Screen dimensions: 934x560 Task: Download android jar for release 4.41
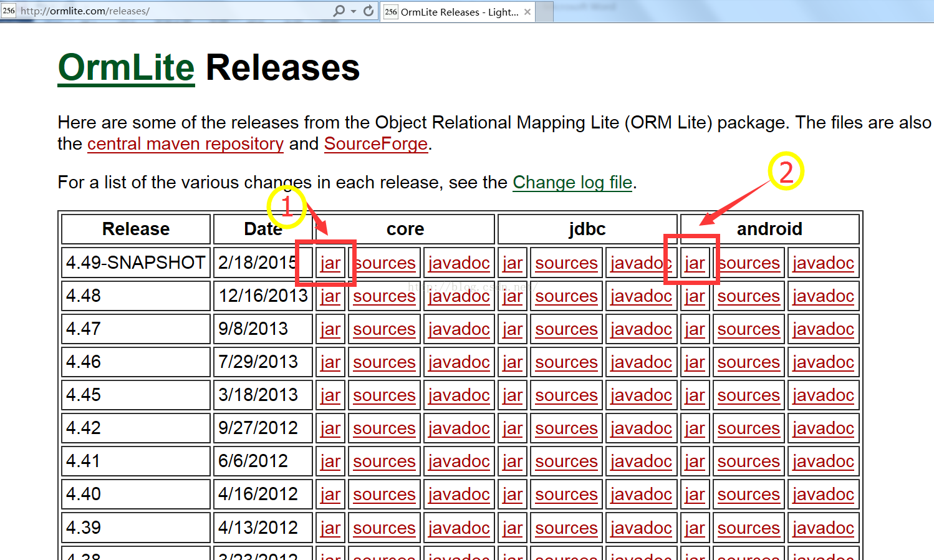point(695,461)
